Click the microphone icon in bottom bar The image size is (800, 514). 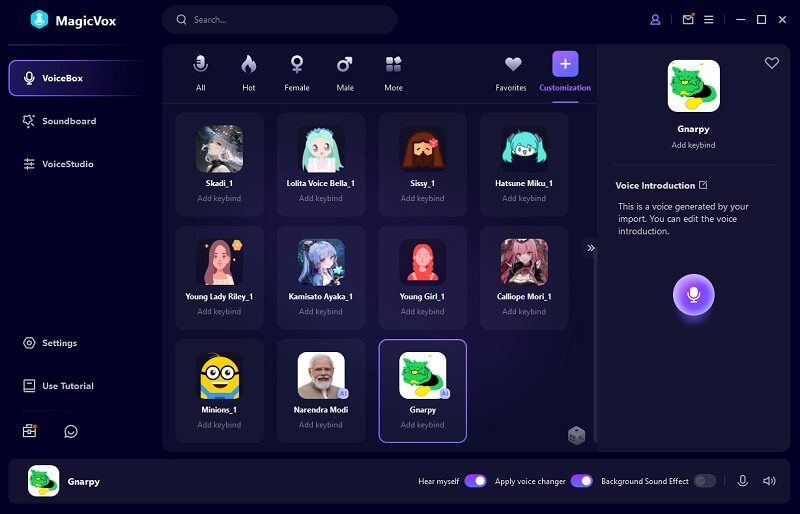(x=742, y=481)
